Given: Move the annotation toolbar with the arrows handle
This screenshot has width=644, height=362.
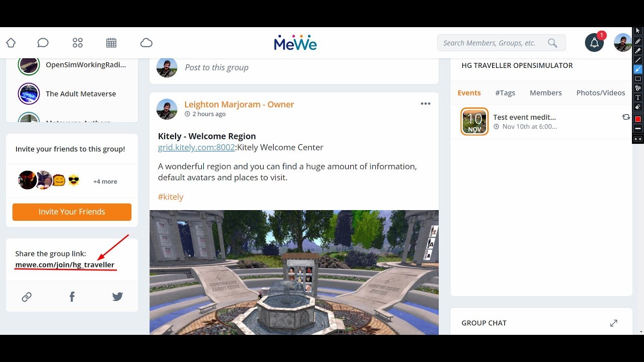Looking at the screenshot, I should pyautogui.click(x=638, y=139).
